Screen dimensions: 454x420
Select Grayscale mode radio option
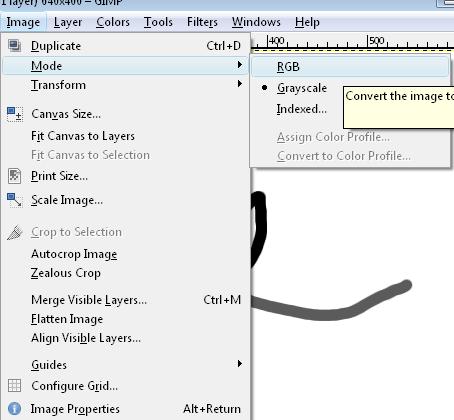pos(264,88)
